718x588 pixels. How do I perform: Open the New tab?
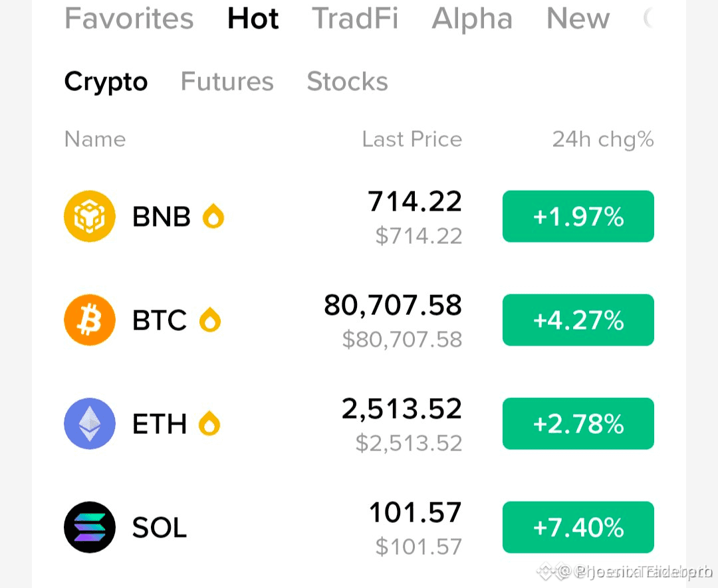coord(578,19)
